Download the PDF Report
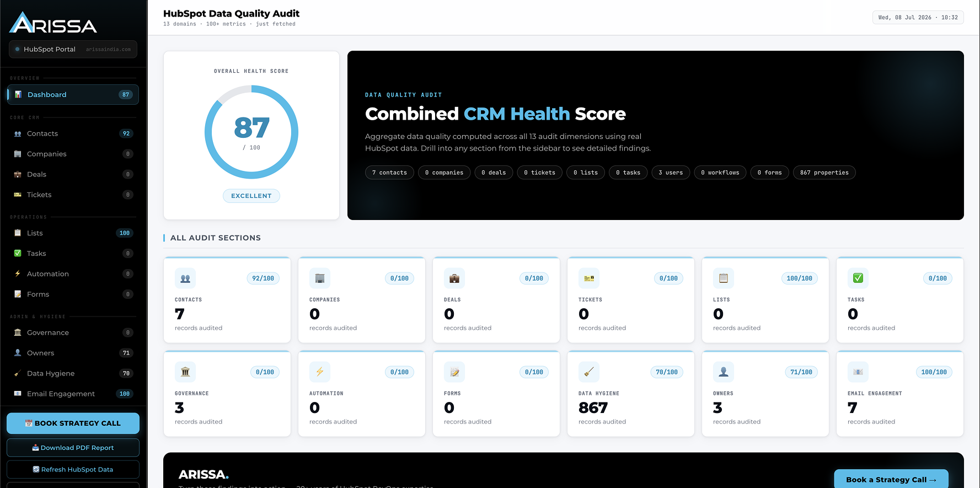The width and height of the screenshot is (980, 488). [73, 448]
